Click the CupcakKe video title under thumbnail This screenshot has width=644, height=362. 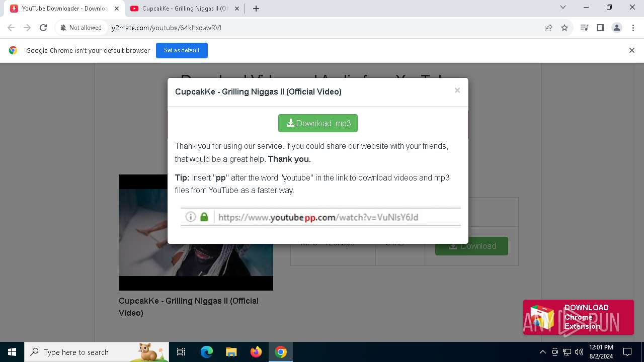(189, 307)
